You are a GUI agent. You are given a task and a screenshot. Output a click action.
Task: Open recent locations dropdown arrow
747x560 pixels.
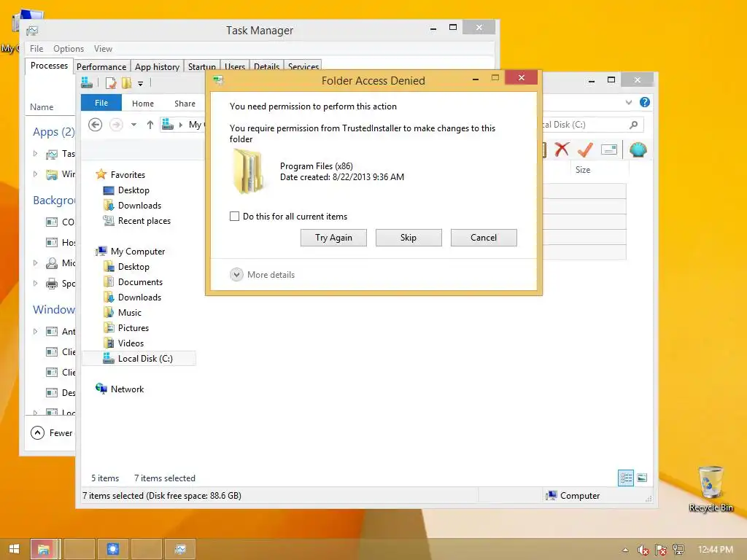134,125
